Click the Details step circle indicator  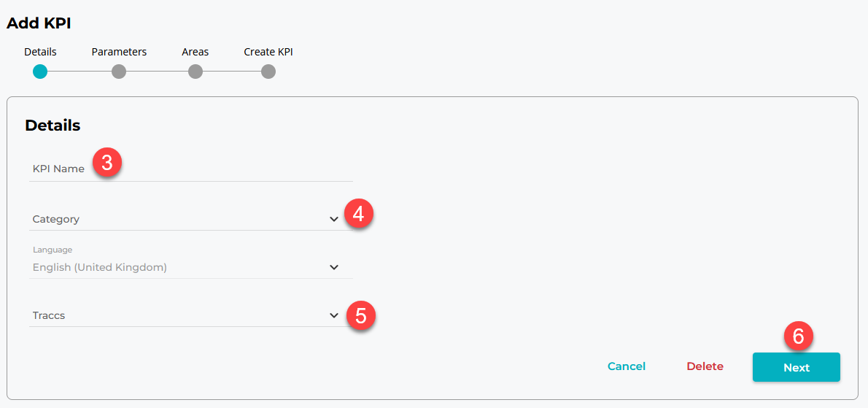click(40, 72)
